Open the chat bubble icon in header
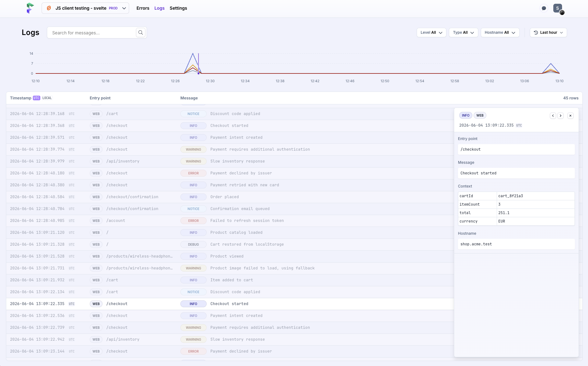 pos(544,8)
